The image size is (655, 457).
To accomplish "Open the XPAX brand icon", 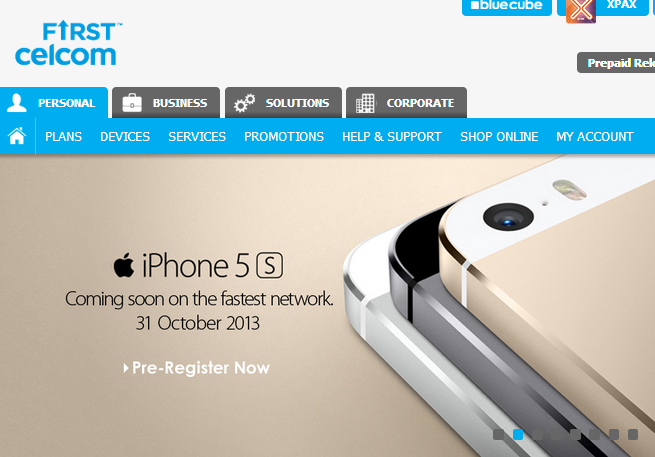I will click(x=581, y=10).
